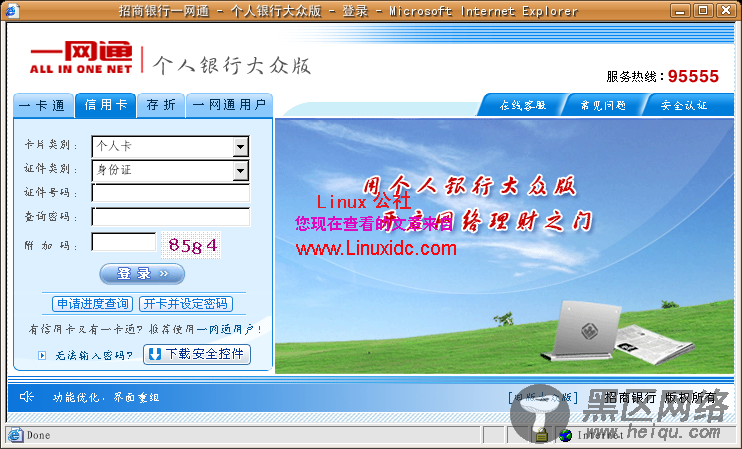Open the 功能优化·界面重组 notice

(x=106, y=397)
